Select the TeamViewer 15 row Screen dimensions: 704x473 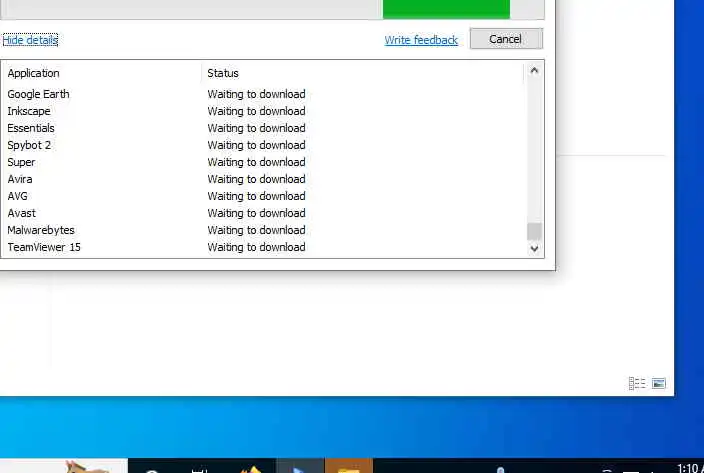264,247
